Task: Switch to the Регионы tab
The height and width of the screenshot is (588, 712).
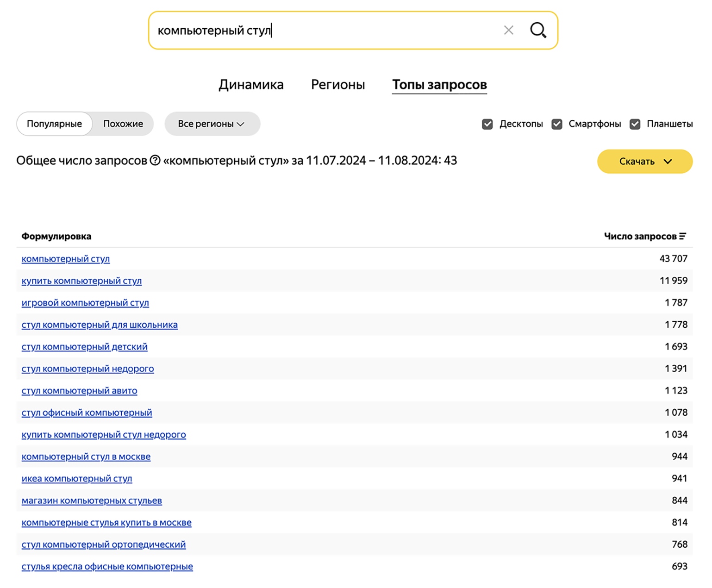Action: [338, 85]
